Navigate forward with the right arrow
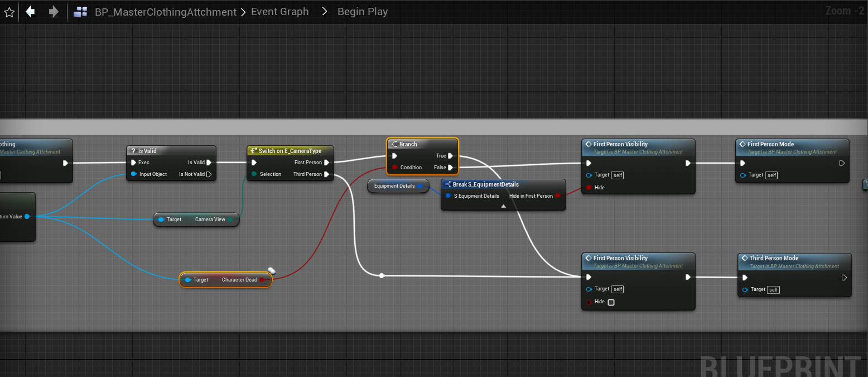Image resolution: width=868 pixels, height=377 pixels. [54, 12]
